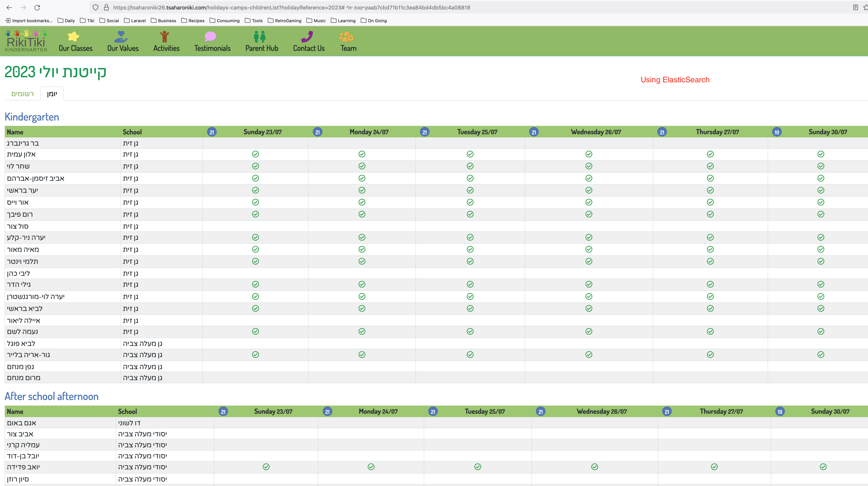868x486 pixels.
Task: Open Activities figure icon
Action: click(165, 36)
